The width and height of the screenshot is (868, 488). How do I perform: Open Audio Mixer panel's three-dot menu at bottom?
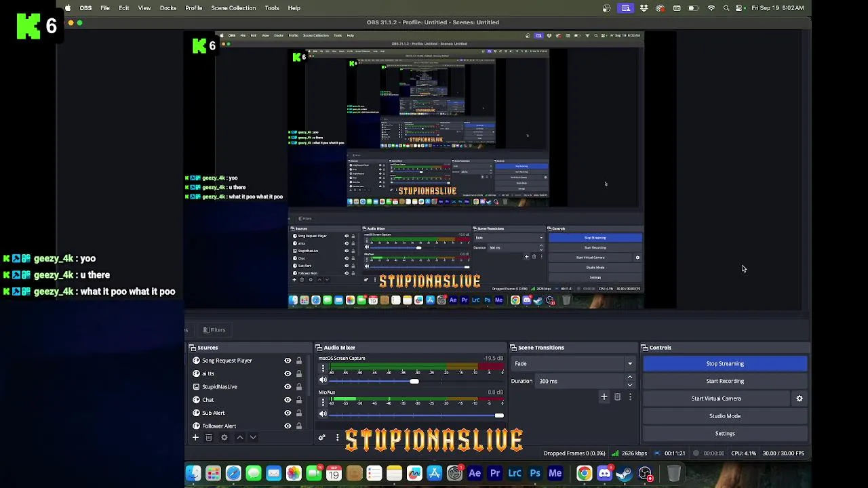tap(337, 438)
